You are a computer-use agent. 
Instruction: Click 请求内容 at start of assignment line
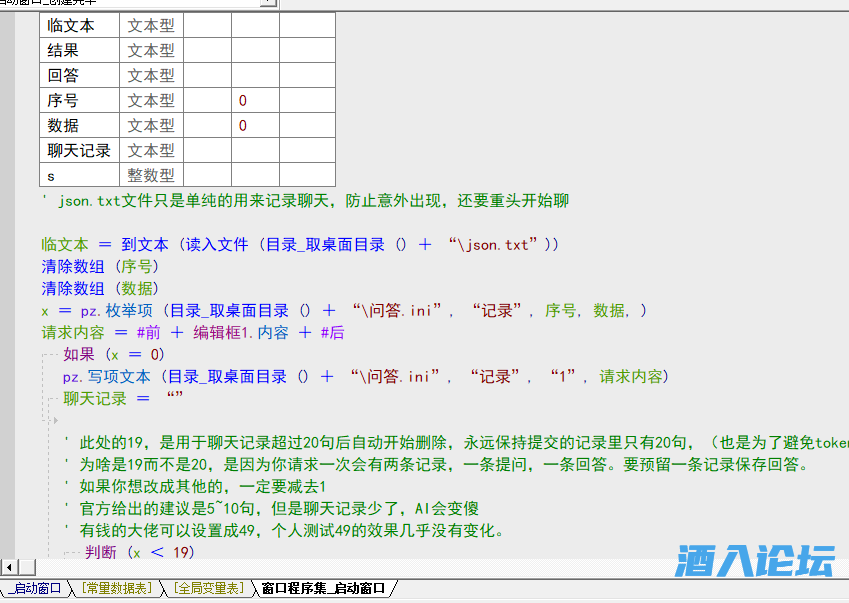coord(73,332)
